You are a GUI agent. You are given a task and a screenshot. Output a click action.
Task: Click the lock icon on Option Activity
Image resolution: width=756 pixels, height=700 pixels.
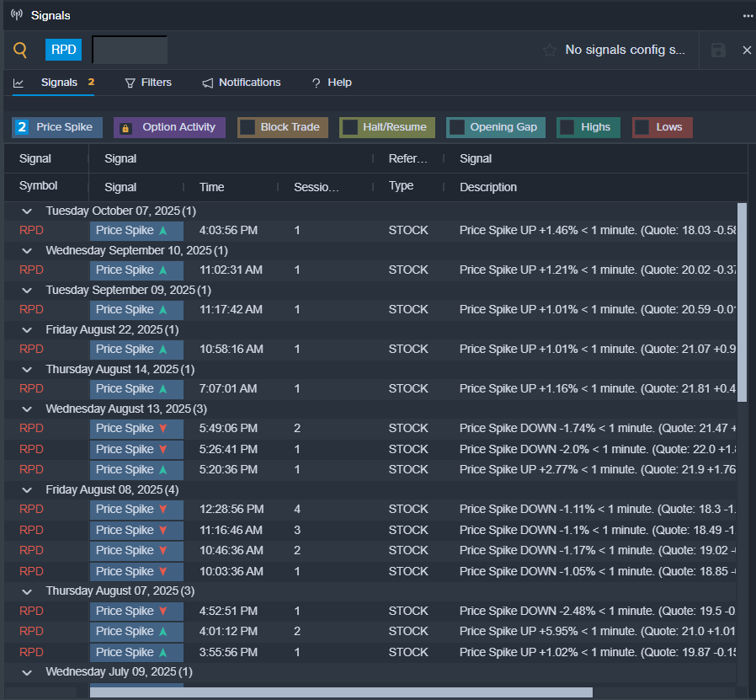[125, 128]
